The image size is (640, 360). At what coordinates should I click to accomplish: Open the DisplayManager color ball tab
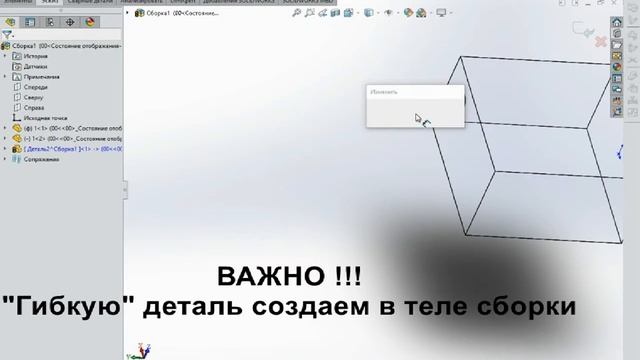[x=90, y=22]
